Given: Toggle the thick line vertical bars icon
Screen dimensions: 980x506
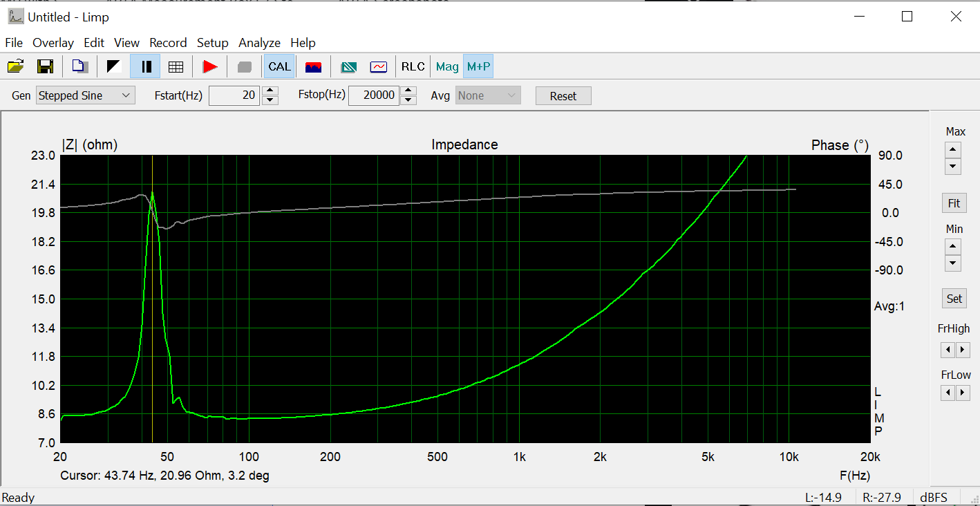Looking at the screenshot, I should click(x=146, y=66).
